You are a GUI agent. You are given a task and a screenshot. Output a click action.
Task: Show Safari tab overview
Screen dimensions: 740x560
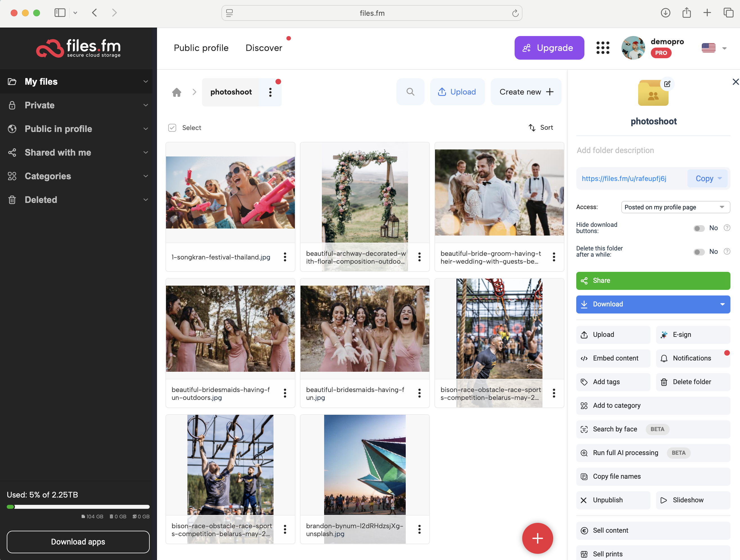coord(728,13)
